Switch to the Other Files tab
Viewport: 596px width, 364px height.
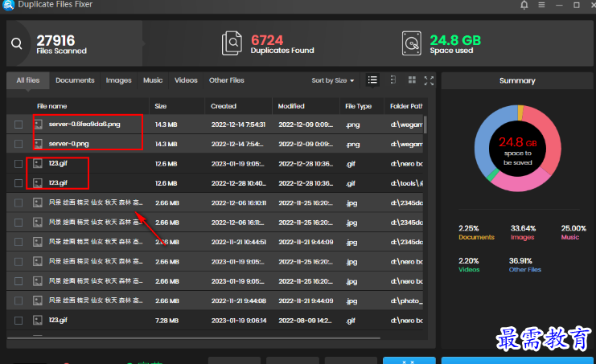click(x=227, y=80)
